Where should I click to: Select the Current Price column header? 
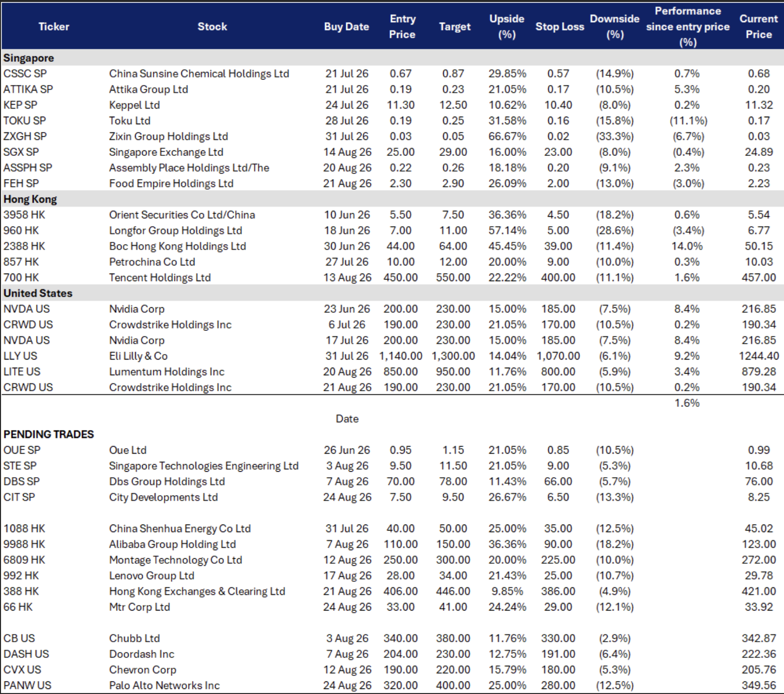click(x=758, y=27)
